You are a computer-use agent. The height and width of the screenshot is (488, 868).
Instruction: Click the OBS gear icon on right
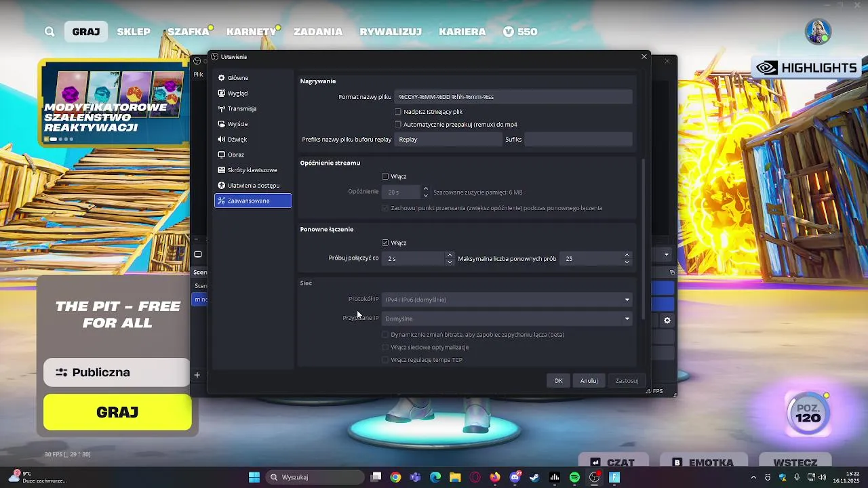(667, 321)
